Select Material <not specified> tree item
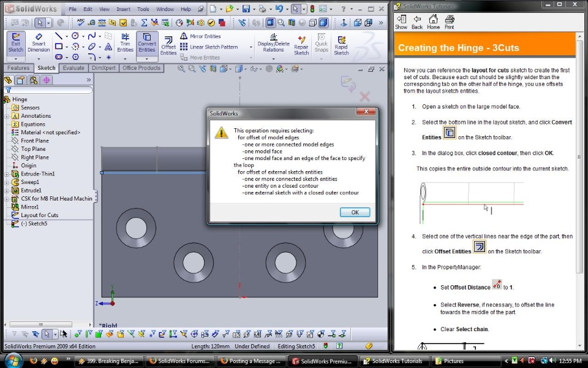Viewport: 588px width, 368px height. coord(50,132)
